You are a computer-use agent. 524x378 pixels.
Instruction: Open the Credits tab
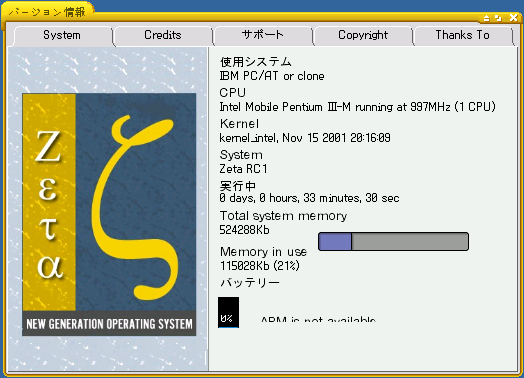tap(163, 35)
